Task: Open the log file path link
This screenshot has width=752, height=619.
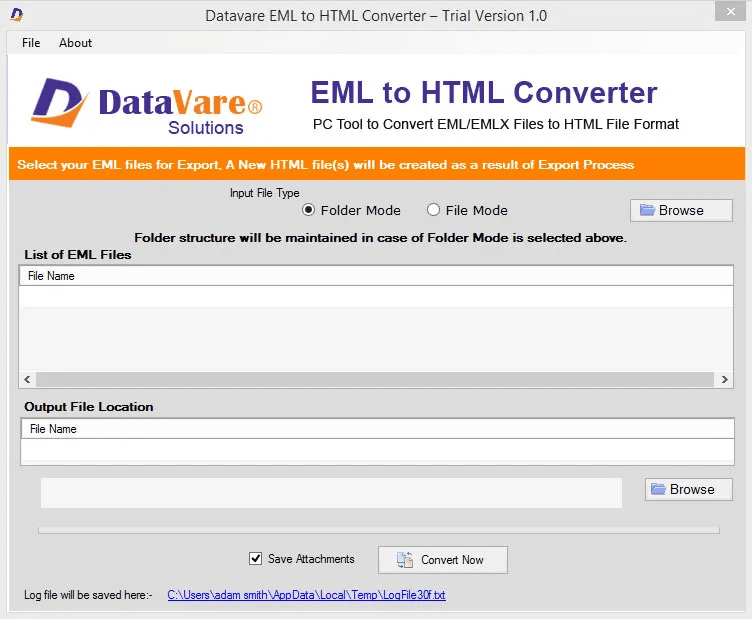Action: click(306, 595)
